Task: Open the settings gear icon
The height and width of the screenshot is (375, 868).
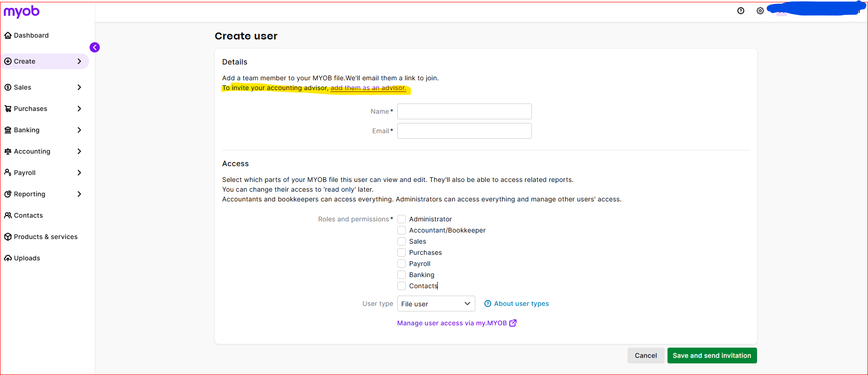Action: 760,11
